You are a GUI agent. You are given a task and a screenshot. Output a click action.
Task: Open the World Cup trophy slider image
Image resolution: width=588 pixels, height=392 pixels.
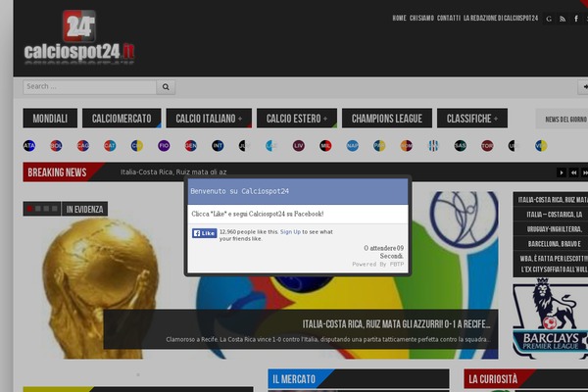pos(99,289)
